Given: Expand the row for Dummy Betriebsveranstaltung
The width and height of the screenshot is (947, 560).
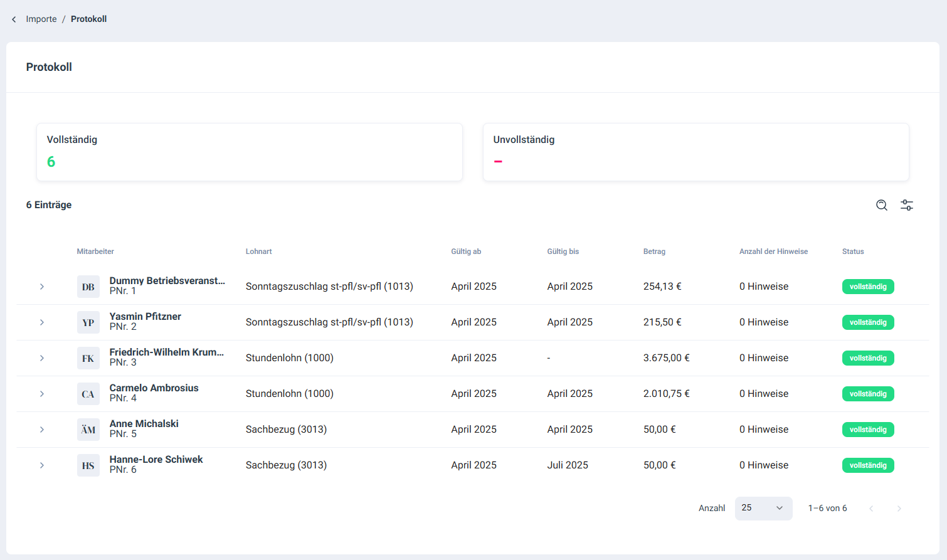Looking at the screenshot, I should pos(42,287).
